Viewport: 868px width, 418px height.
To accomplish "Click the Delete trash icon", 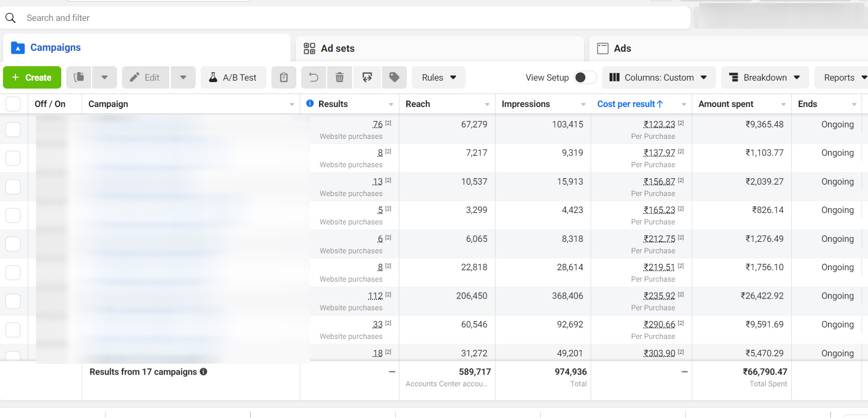I will pyautogui.click(x=340, y=77).
